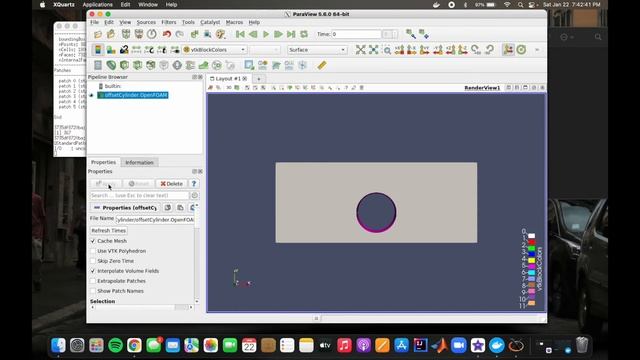Click the properties search field
This screenshot has width=640, height=360.
(x=139, y=196)
